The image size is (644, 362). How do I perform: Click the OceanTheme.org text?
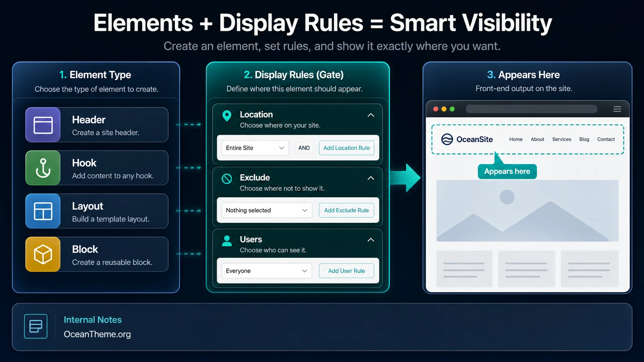(97, 334)
